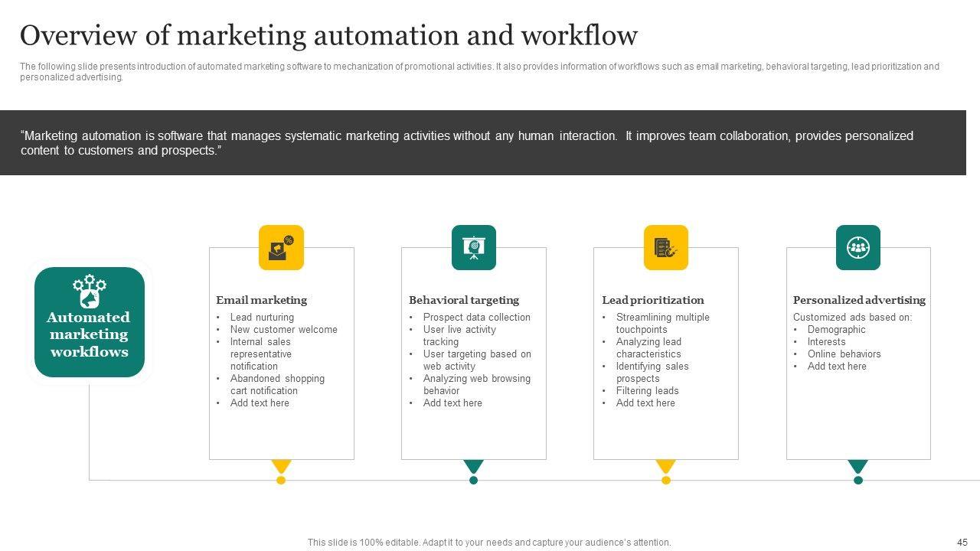Click 'Streamlining multiple touchpoints' bullet

[663, 324]
